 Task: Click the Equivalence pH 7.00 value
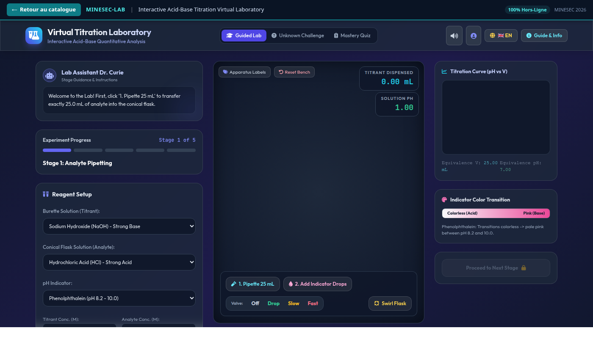pyautogui.click(x=505, y=170)
